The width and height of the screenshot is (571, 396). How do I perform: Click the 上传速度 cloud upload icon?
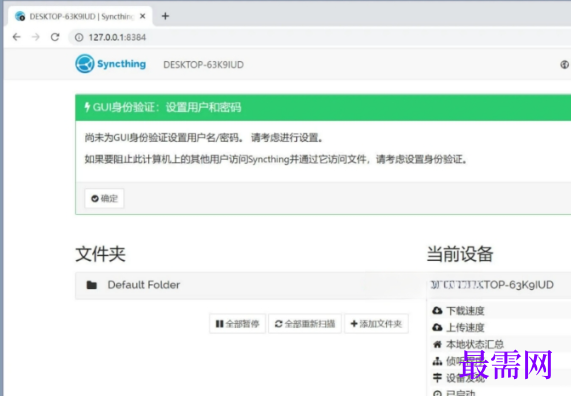437,327
